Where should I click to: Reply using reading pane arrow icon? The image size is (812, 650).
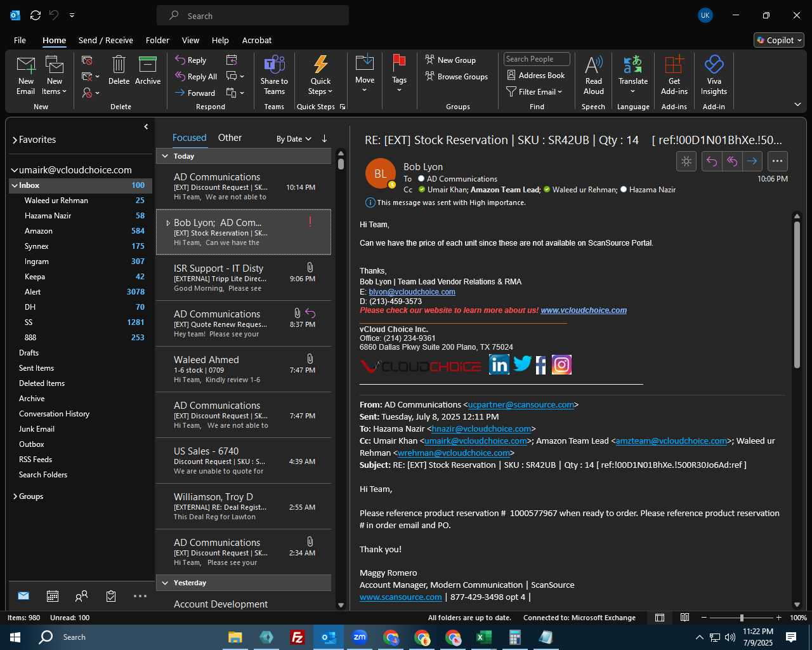712,161
